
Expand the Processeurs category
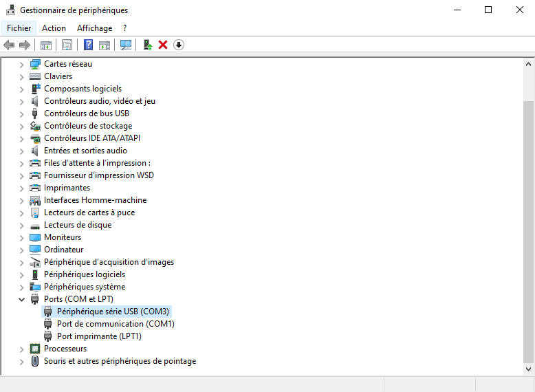click(21, 349)
